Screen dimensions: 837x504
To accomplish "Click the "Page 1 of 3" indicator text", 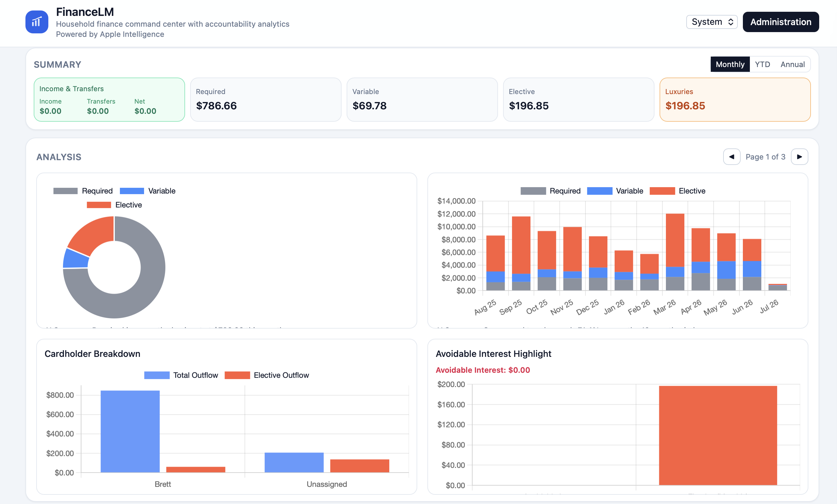I will [765, 157].
